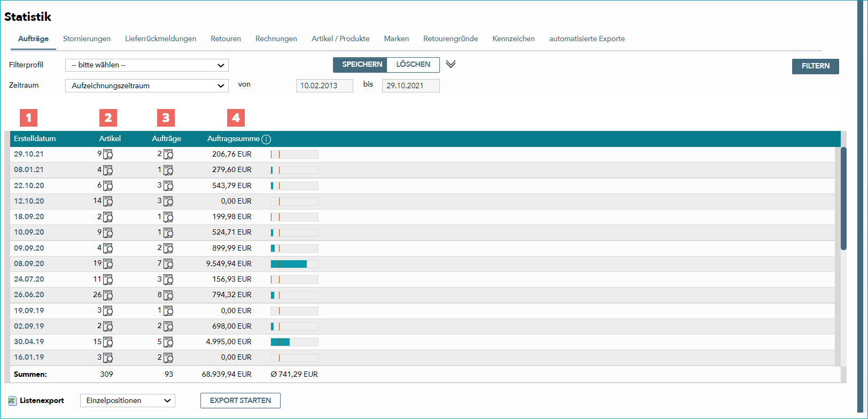Viewport: 868px width, 419px height.
Task: View orders icon in 22.10.20 row
Action: click(x=168, y=186)
